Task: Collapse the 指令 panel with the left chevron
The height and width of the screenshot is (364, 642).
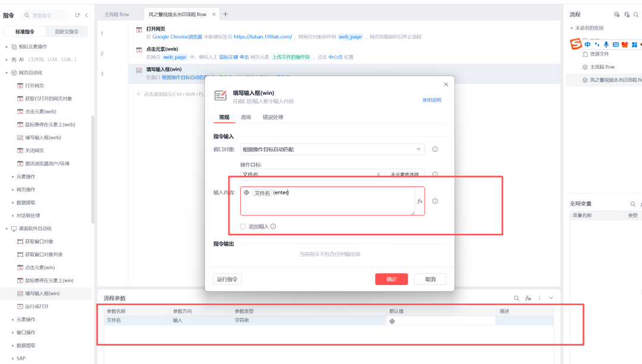Action: (x=86, y=15)
